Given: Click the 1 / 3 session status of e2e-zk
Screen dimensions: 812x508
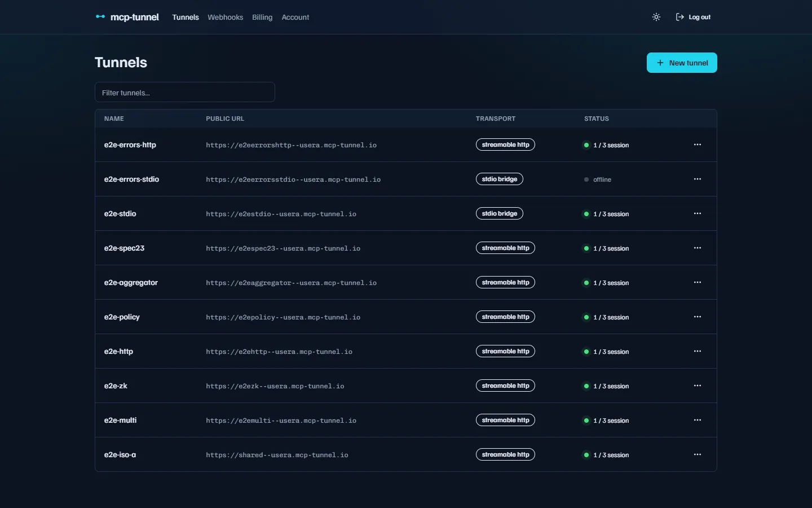Looking at the screenshot, I should 606,386.
